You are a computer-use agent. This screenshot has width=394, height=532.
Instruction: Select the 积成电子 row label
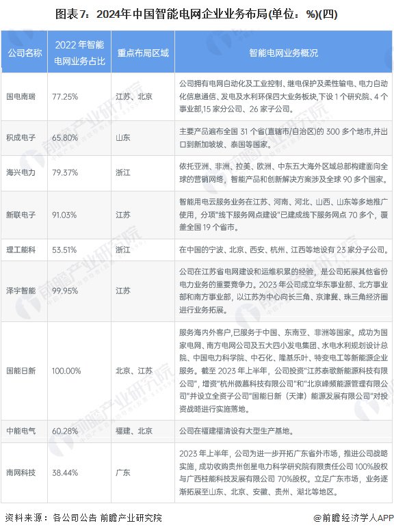click(x=21, y=137)
